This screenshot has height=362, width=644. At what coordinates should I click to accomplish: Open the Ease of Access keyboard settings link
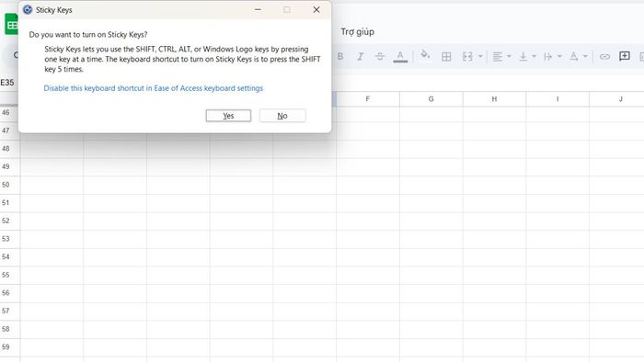(154, 88)
